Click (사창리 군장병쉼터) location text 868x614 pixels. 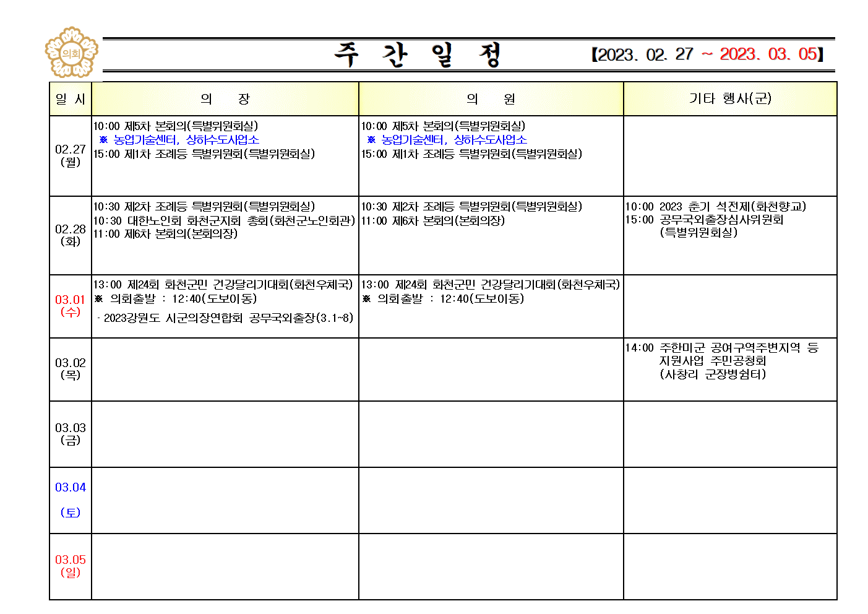pyautogui.click(x=713, y=374)
